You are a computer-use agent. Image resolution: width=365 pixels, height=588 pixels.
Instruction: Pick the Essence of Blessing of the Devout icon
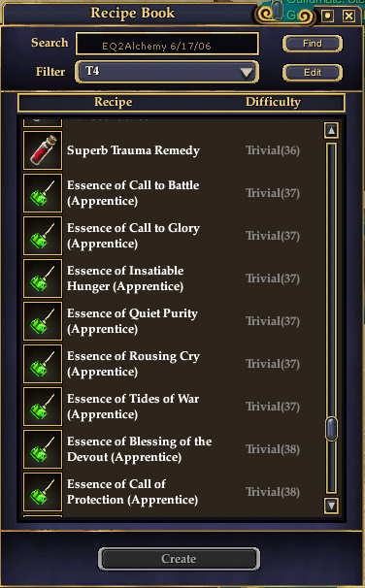click(x=43, y=449)
